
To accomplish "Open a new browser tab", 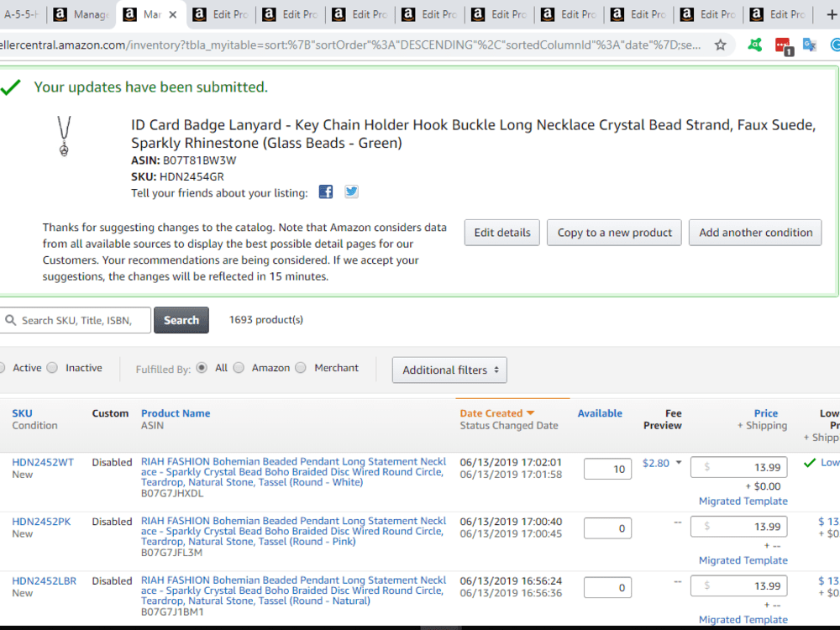I will click(831, 14).
